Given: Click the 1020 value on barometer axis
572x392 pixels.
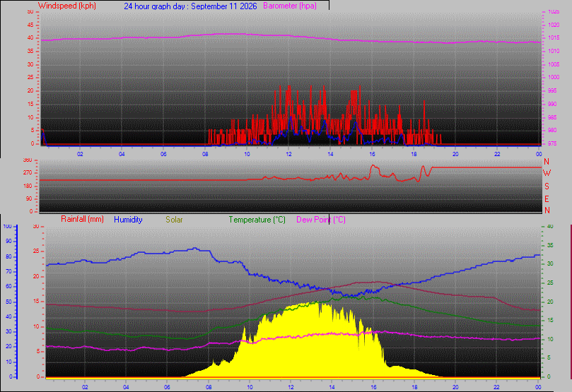Looking at the screenshot, I should [554, 25].
